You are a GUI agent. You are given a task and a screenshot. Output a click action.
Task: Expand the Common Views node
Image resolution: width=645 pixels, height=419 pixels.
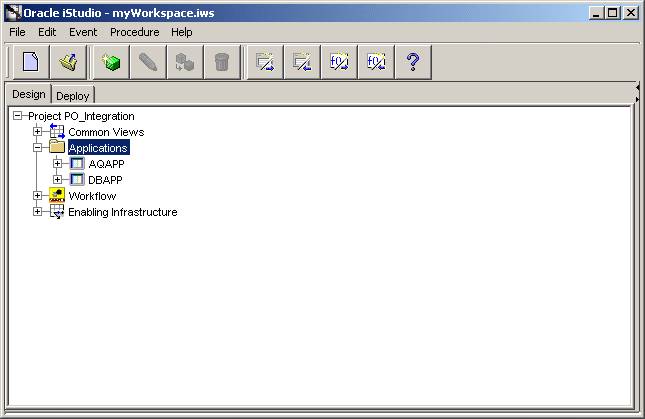pos(37,132)
